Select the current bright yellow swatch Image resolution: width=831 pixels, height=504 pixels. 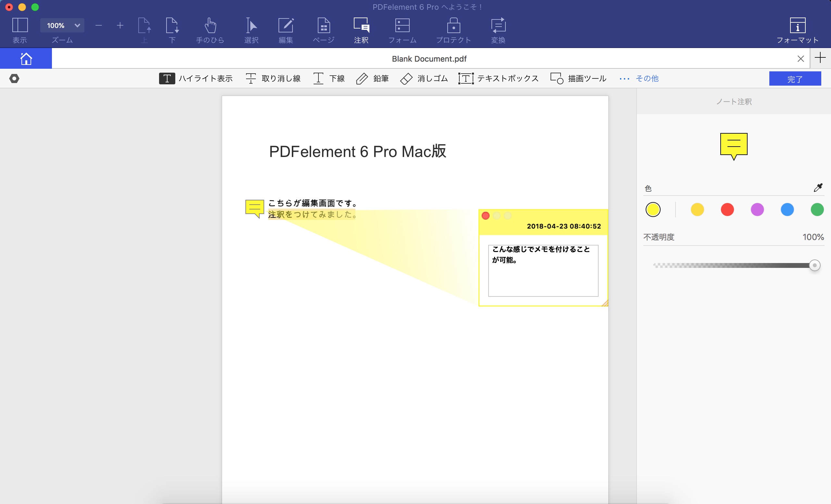[653, 210]
